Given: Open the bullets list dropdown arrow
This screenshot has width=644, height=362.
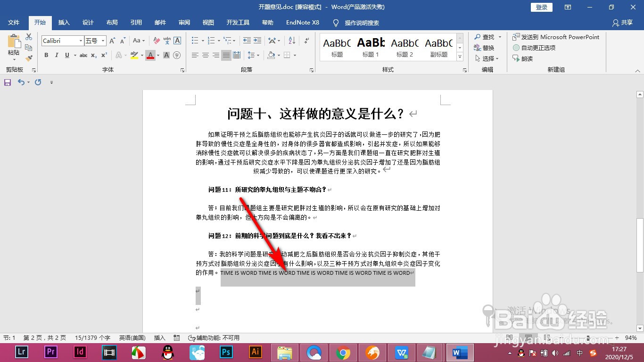Looking at the screenshot, I should [x=203, y=41].
